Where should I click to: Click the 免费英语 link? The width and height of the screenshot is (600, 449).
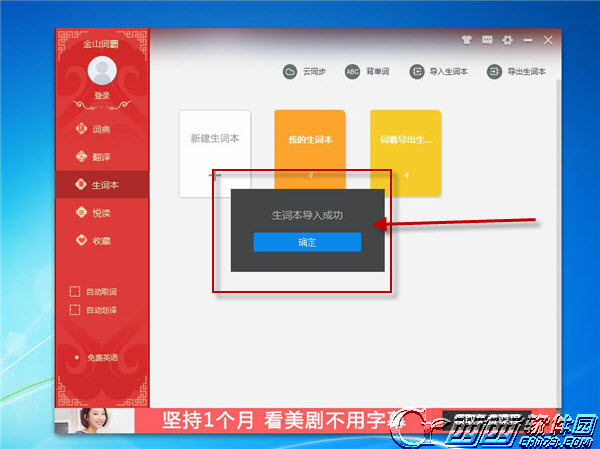tap(102, 358)
